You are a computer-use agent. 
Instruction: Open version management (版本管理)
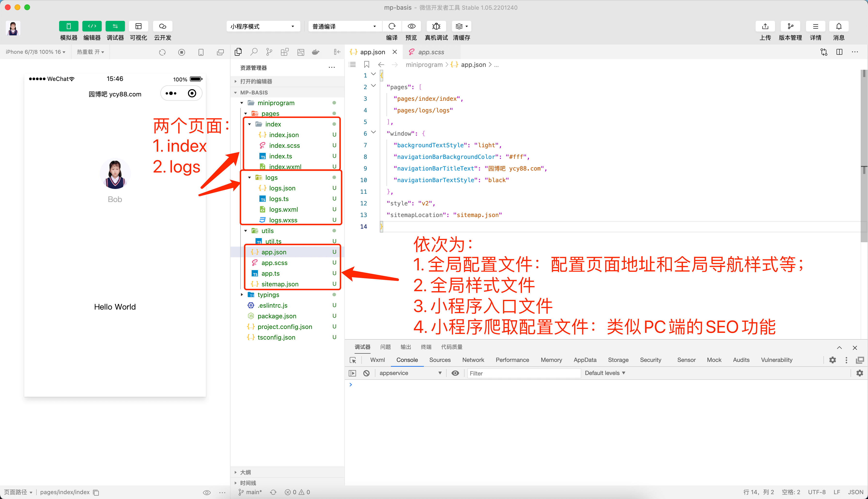pos(790,26)
